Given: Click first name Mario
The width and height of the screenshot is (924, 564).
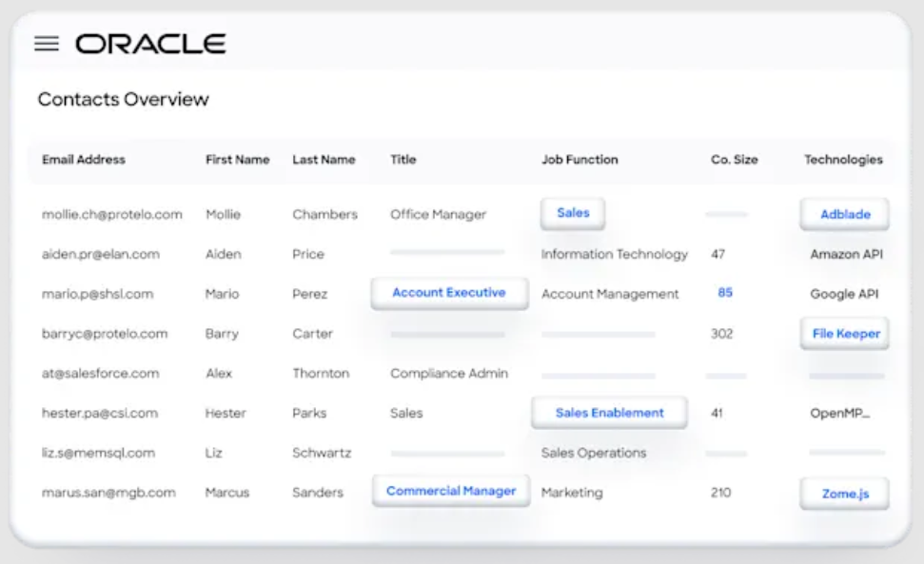Looking at the screenshot, I should 222,294.
